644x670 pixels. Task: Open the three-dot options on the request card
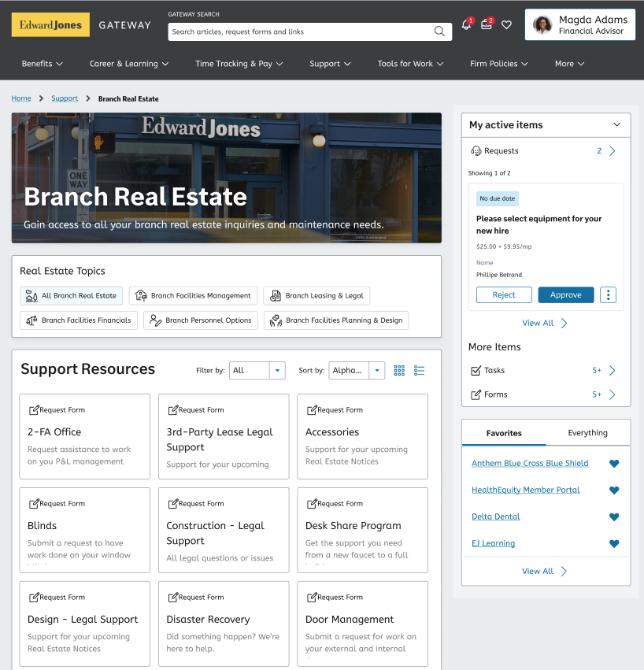[x=608, y=294]
